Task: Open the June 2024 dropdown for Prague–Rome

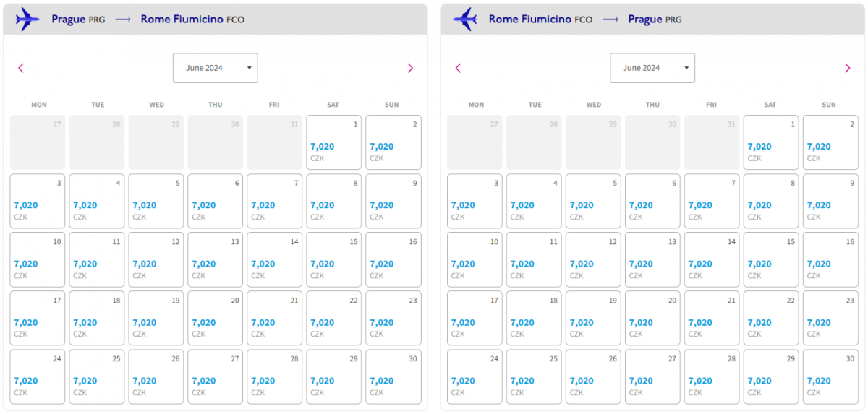Action: 215,68
